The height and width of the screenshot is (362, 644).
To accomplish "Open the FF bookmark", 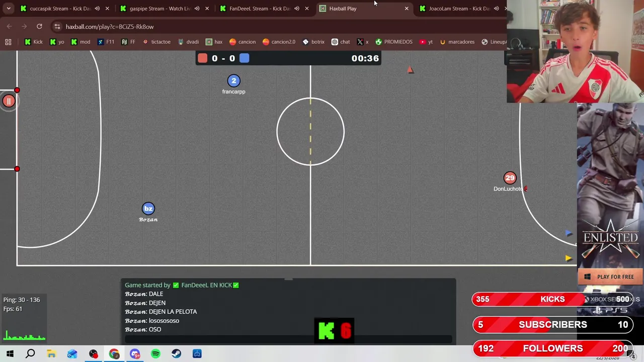I will coord(128,42).
